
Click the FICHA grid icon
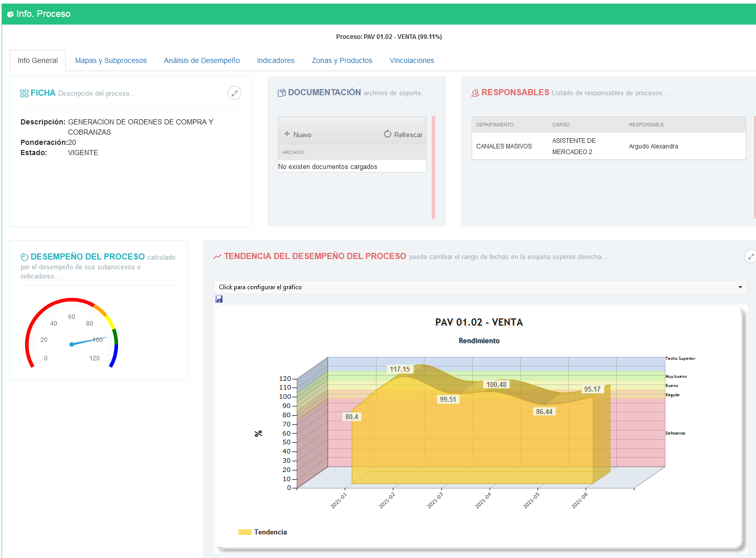(x=25, y=93)
